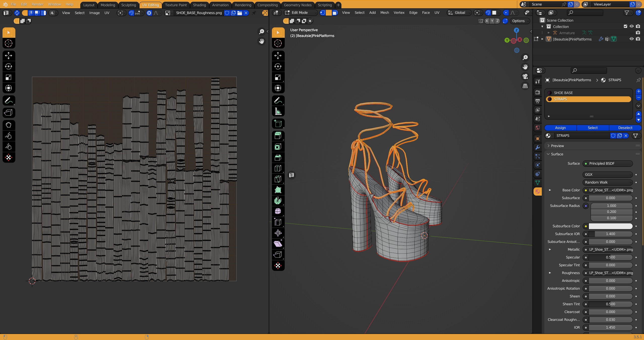The image size is (644, 340).
Task: Choose the Rotate tool in UV editor toolbar
Action: 9,66
